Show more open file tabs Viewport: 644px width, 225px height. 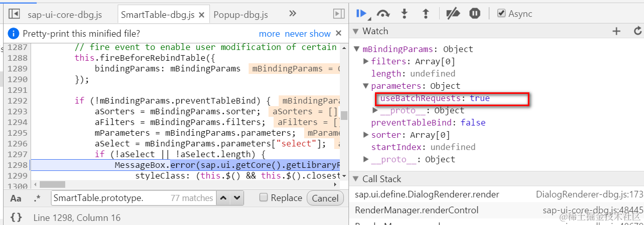[x=292, y=14]
